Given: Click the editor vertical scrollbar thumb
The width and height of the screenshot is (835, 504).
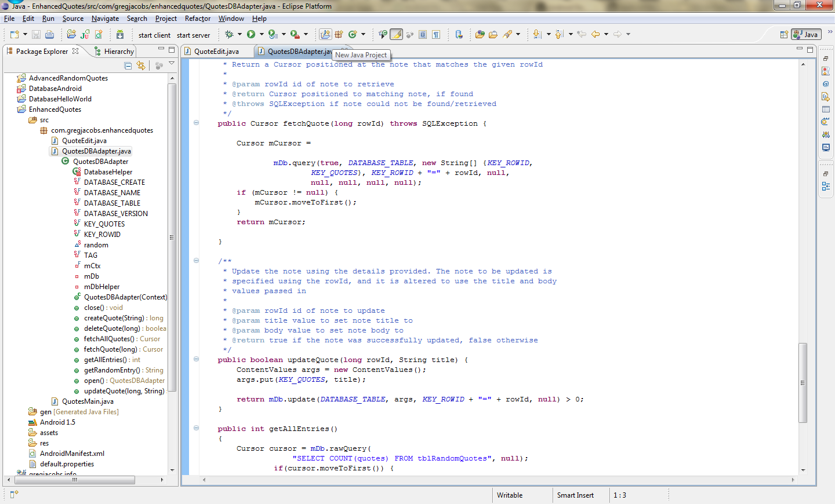Looking at the screenshot, I should click(803, 382).
